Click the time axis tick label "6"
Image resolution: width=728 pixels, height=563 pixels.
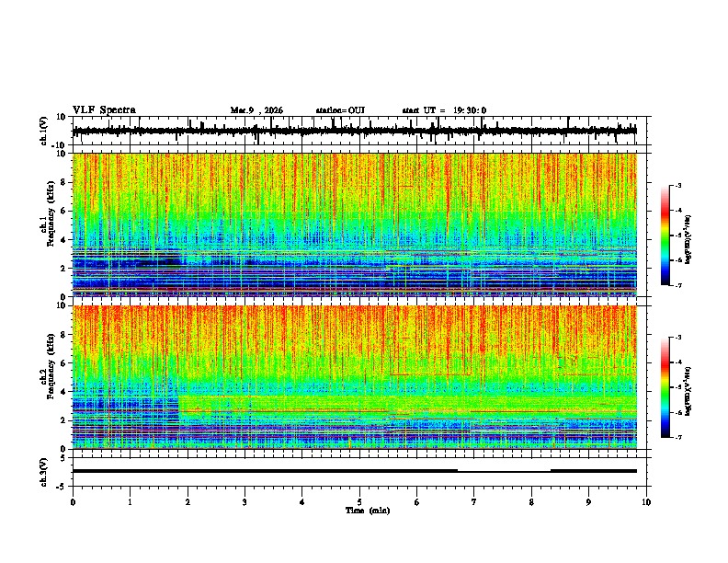pos(417,502)
